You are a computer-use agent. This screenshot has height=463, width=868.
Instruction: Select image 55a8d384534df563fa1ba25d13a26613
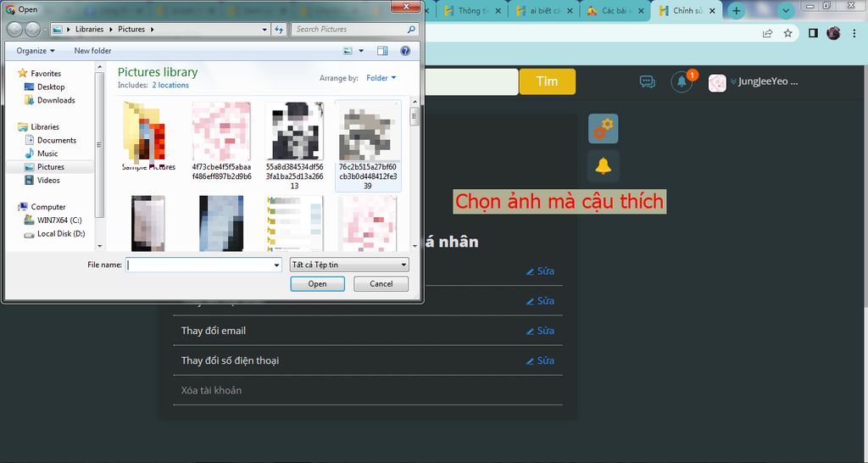[294, 145]
